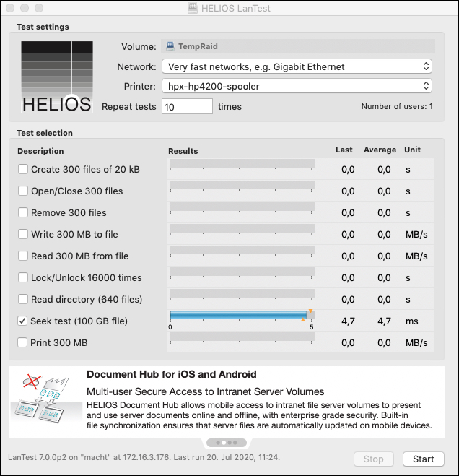
Task: Click the Lock/Unlock result bar
Action: coord(242,272)
